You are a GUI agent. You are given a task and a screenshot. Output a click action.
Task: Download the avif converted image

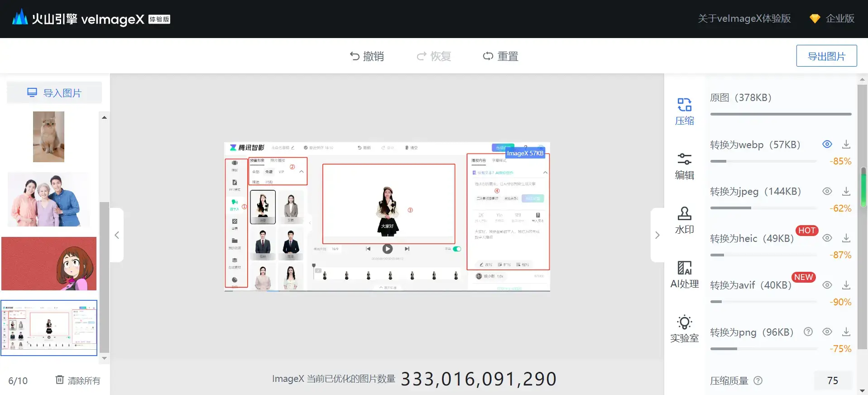(x=846, y=285)
